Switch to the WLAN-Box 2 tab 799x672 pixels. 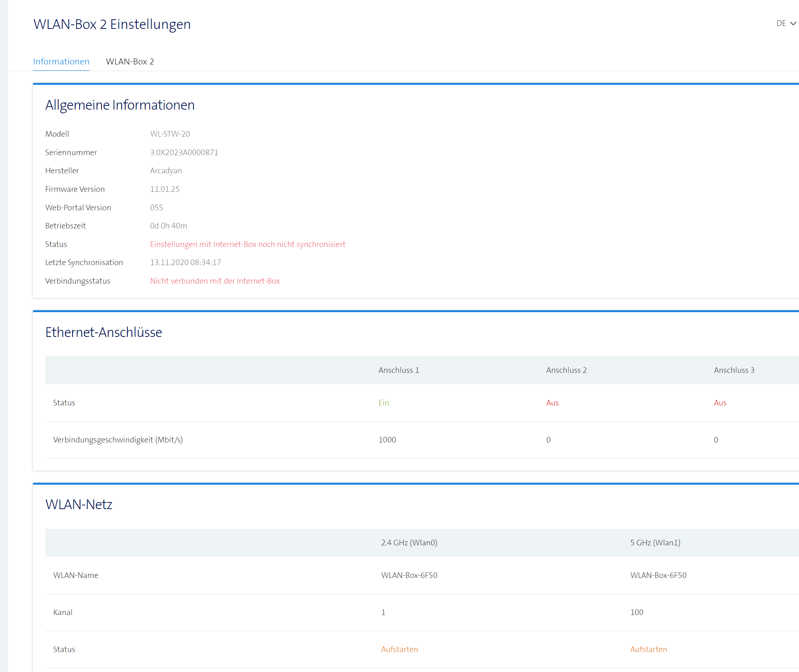[130, 62]
